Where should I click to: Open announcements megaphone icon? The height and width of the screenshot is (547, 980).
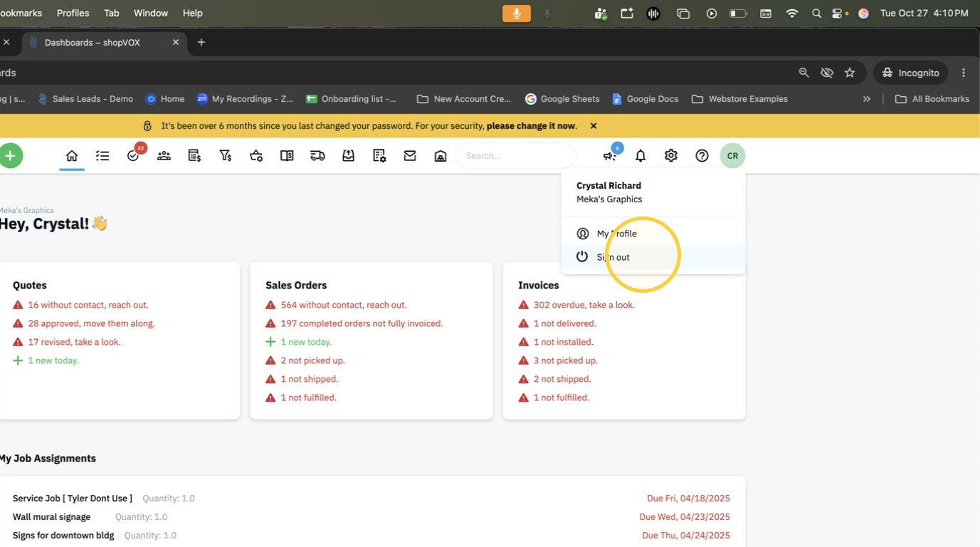coord(610,155)
